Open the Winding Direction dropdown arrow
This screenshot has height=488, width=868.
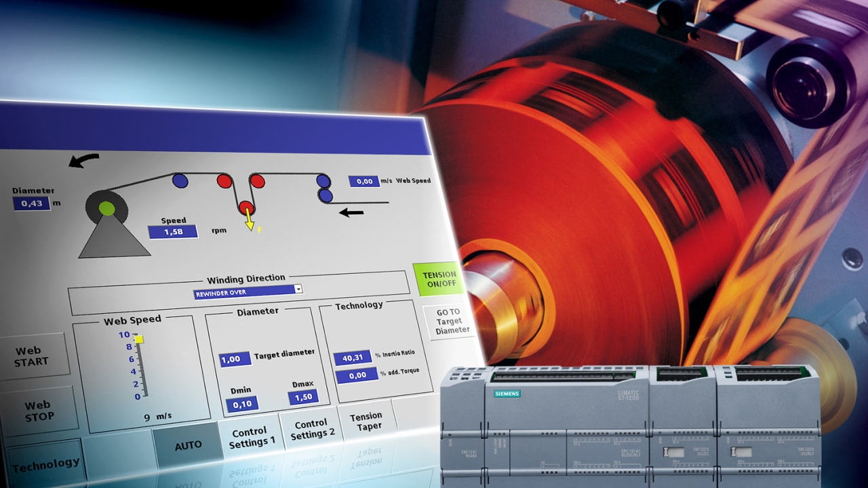pos(298,289)
